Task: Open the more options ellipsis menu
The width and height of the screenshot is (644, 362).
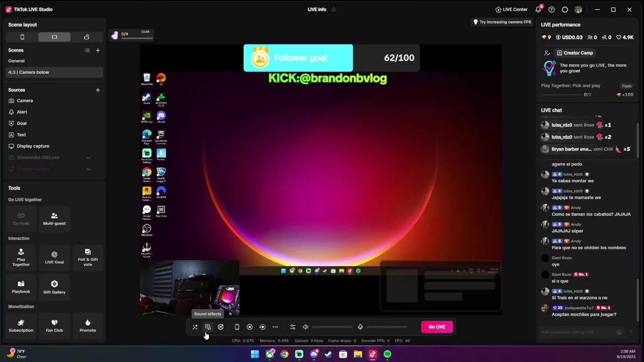Action: point(275,327)
